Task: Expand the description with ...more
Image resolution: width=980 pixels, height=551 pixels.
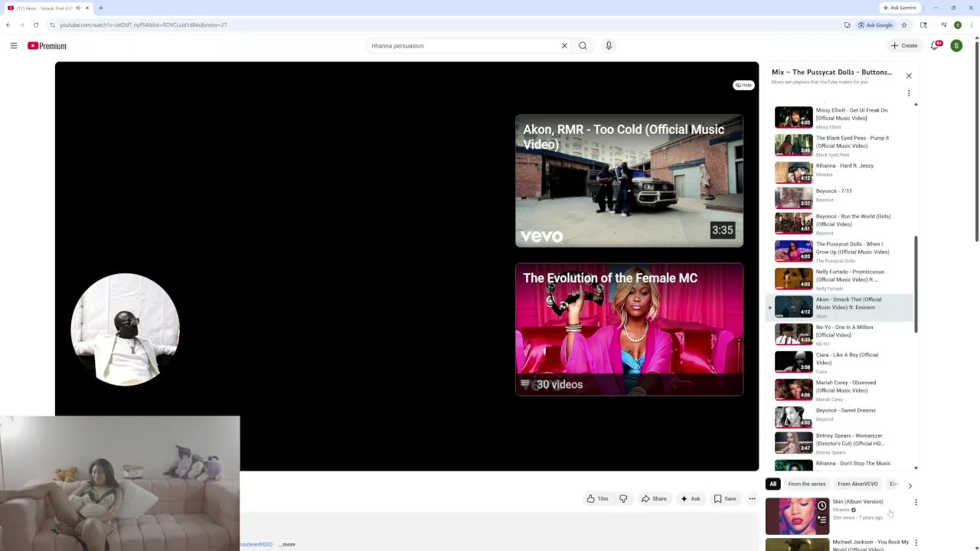Action: point(287,544)
